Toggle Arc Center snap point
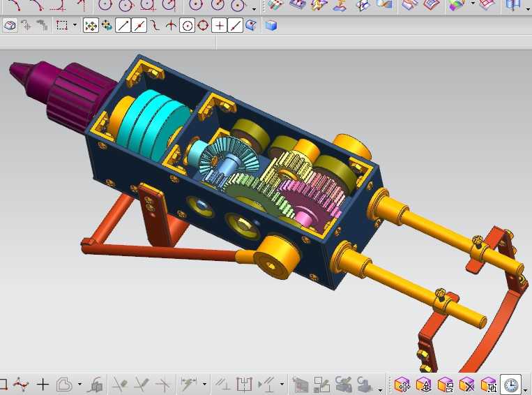Screen dimensions: 532x395 coord(187,26)
